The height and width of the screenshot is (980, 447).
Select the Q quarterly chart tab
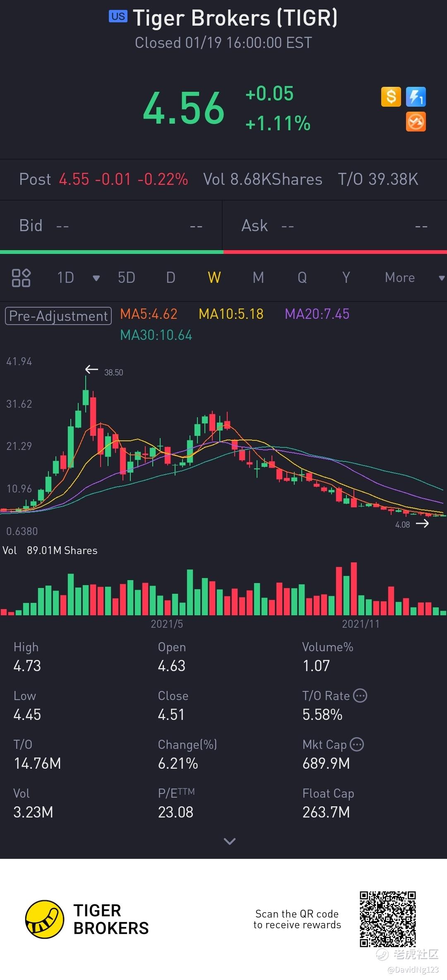pyautogui.click(x=302, y=277)
